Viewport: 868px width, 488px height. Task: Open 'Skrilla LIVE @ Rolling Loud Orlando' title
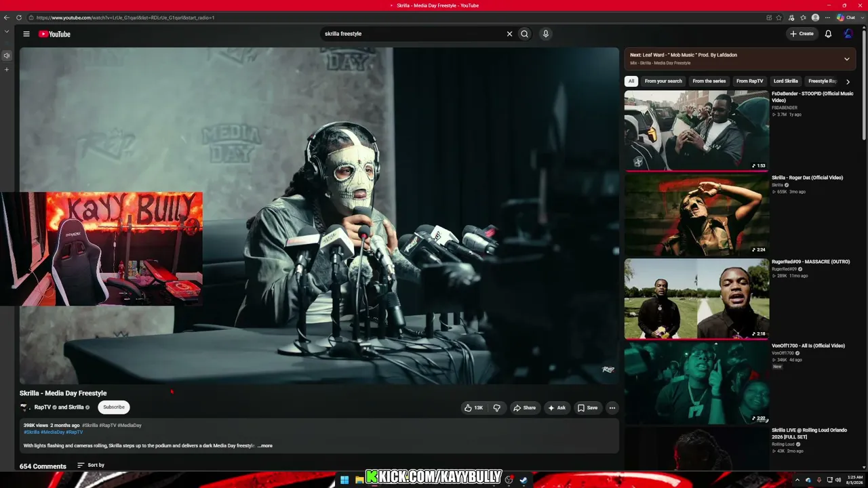[809, 432]
